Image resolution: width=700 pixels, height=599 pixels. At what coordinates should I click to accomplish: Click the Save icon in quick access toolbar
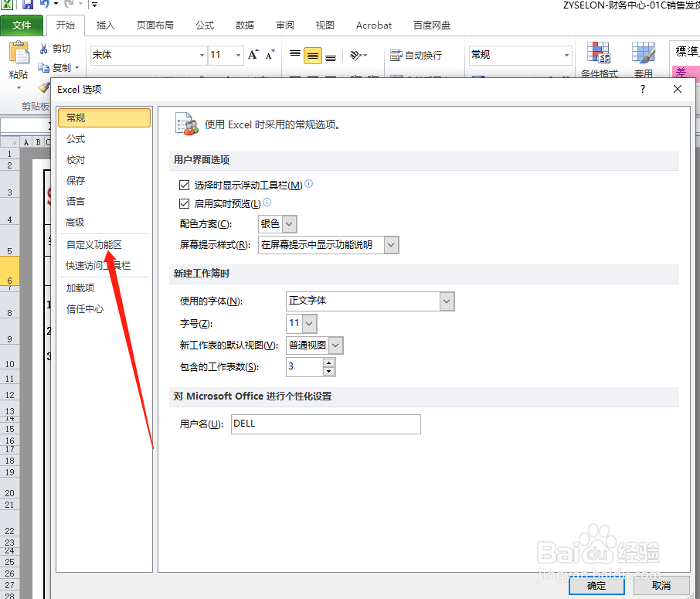pyautogui.click(x=27, y=5)
